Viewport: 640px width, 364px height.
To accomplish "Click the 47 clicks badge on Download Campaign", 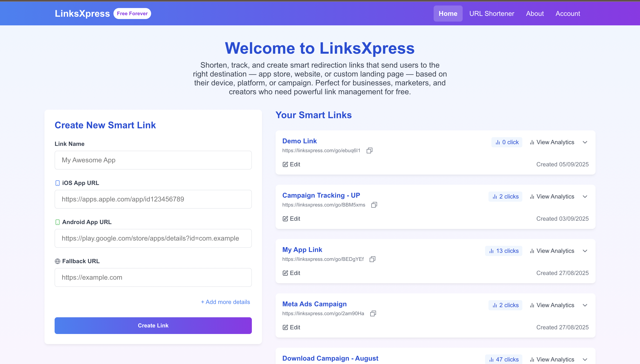I will pos(503,359).
